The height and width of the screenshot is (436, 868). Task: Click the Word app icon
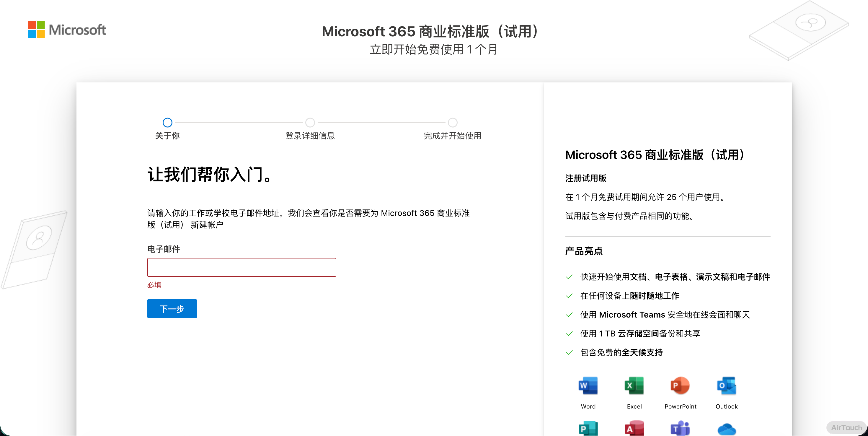click(588, 385)
